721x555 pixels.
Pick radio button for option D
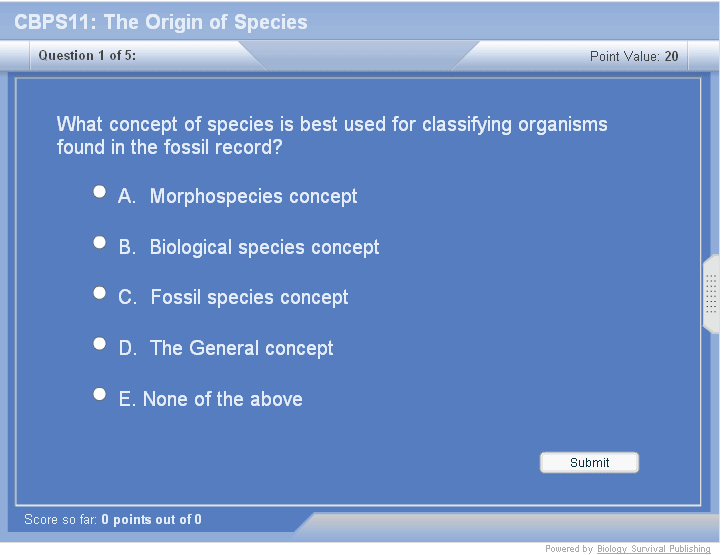[x=99, y=343]
